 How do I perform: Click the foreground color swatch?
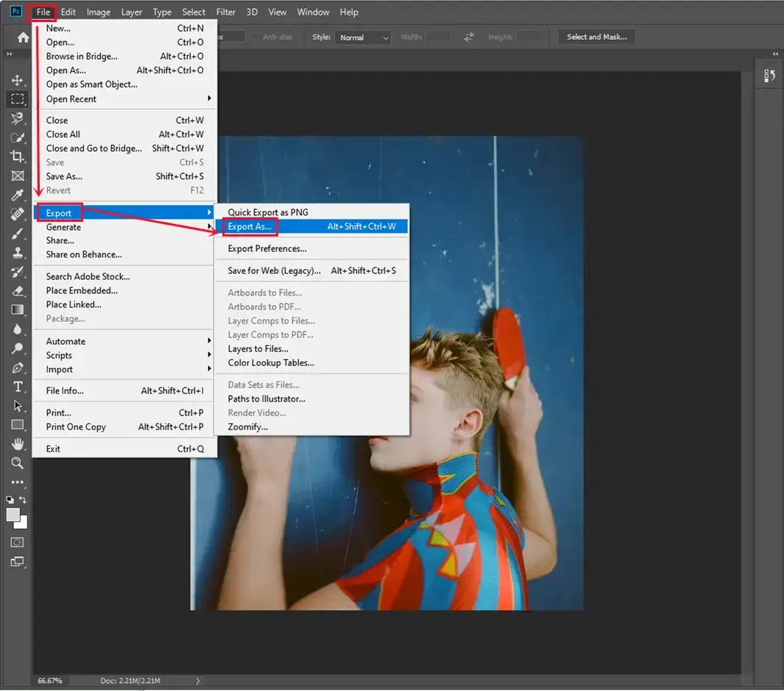[x=13, y=513]
